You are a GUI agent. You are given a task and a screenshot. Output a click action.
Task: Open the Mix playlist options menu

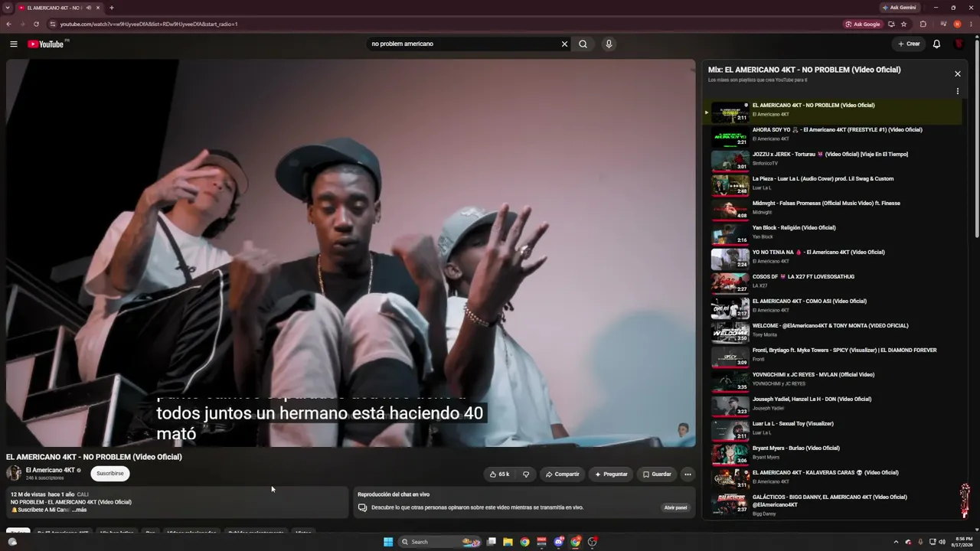957,91
